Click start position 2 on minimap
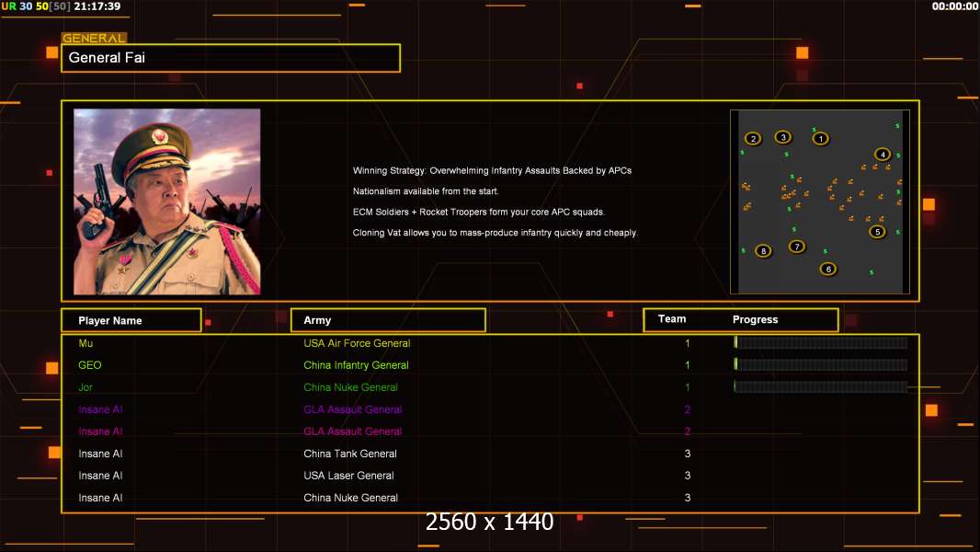The image size is (980, 552). coord(753,139)
